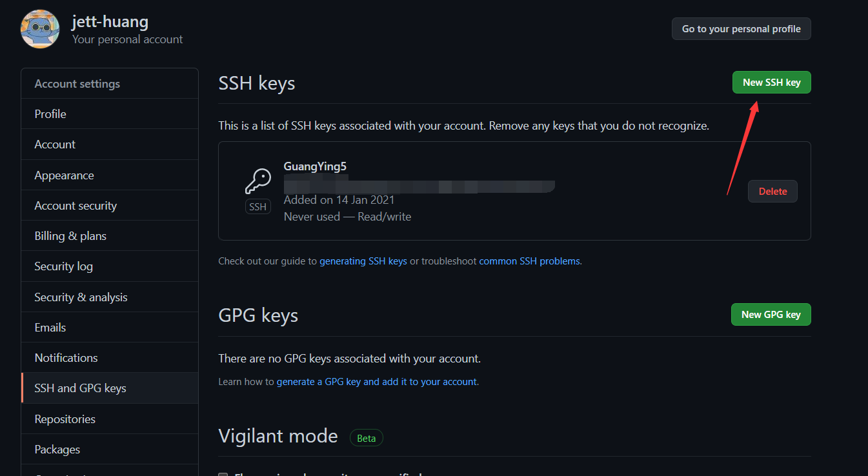Open Emails settings
868x476 pixels.
pos(50,328)
